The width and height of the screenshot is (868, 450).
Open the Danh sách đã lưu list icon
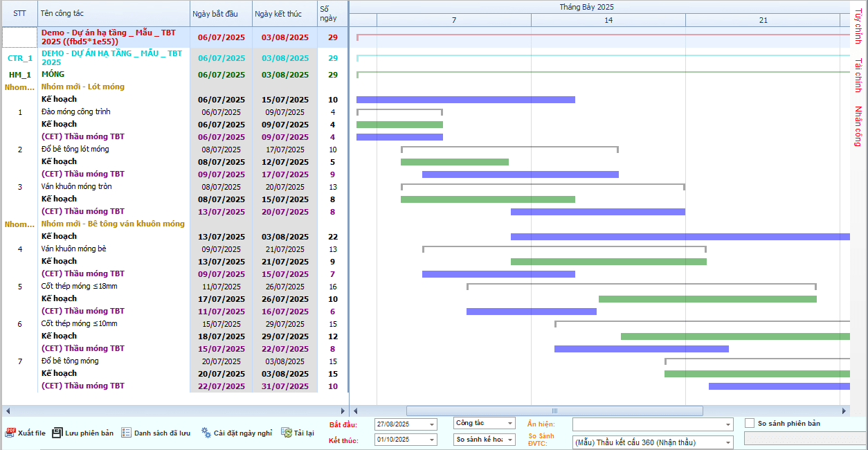click(126, 433)
